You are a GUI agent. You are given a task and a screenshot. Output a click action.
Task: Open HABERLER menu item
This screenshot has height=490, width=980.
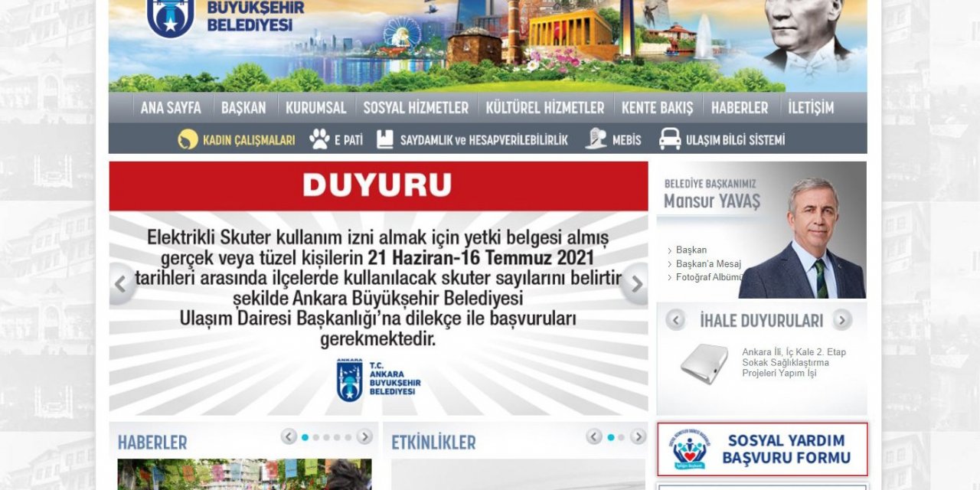[x=740, y=108]
